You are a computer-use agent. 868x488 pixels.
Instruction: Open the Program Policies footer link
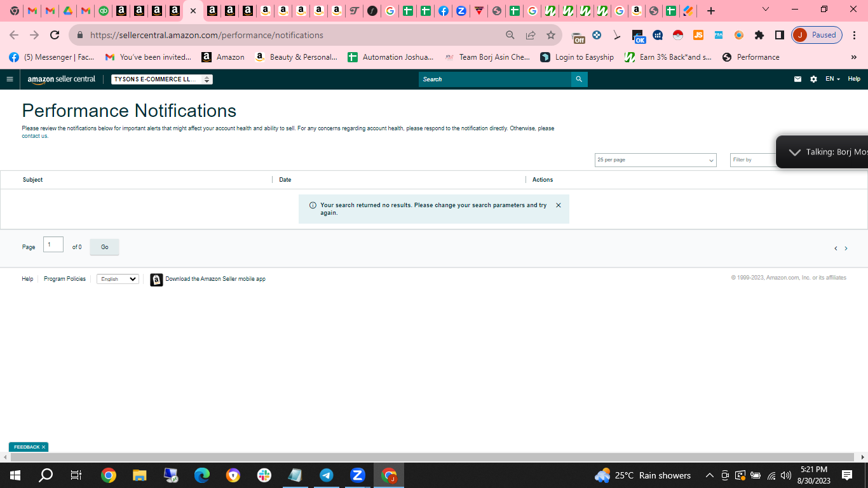[x=65, y=279]
